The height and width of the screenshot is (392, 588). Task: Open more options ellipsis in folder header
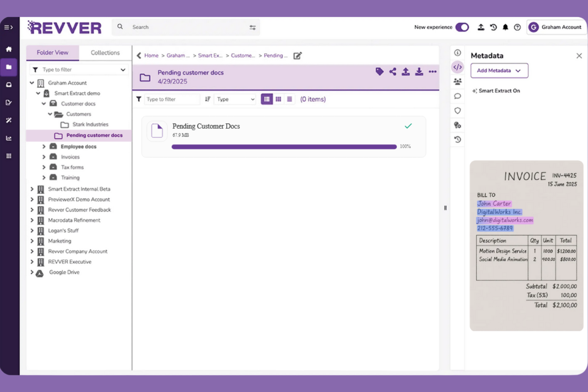[x=433, y=72]
